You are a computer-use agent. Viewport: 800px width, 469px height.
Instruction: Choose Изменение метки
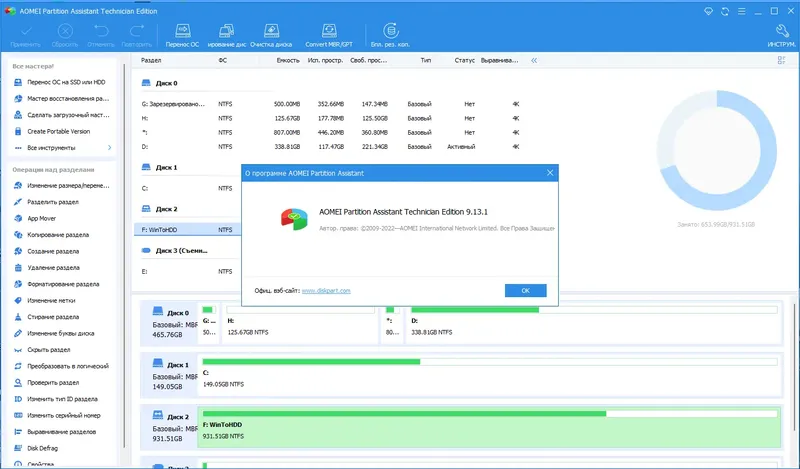tap(45, 301)
